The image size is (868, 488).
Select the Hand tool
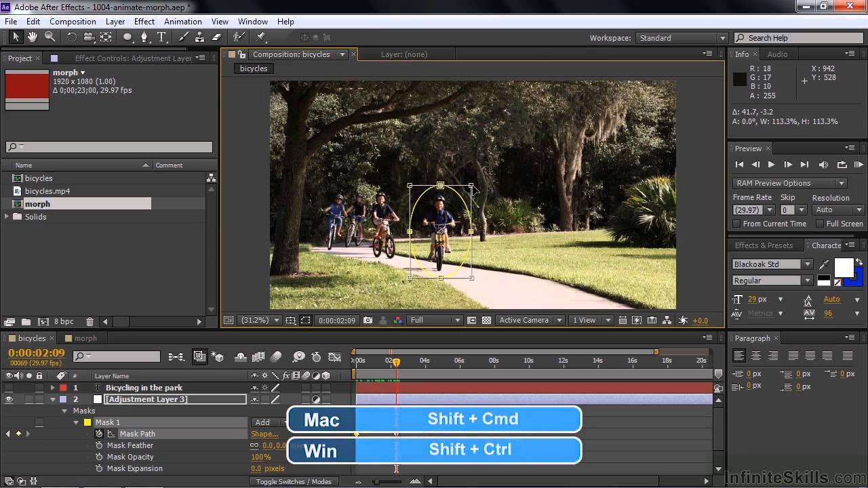tap(32, 37)
